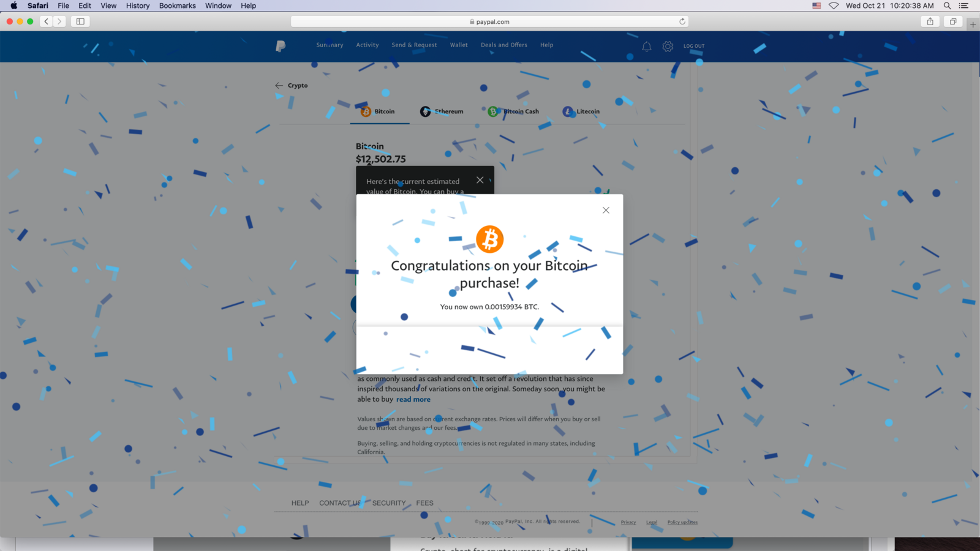Screen dimensions: 980x551
Task: Select the Litecoin coin icon
Action: (568, 111)
